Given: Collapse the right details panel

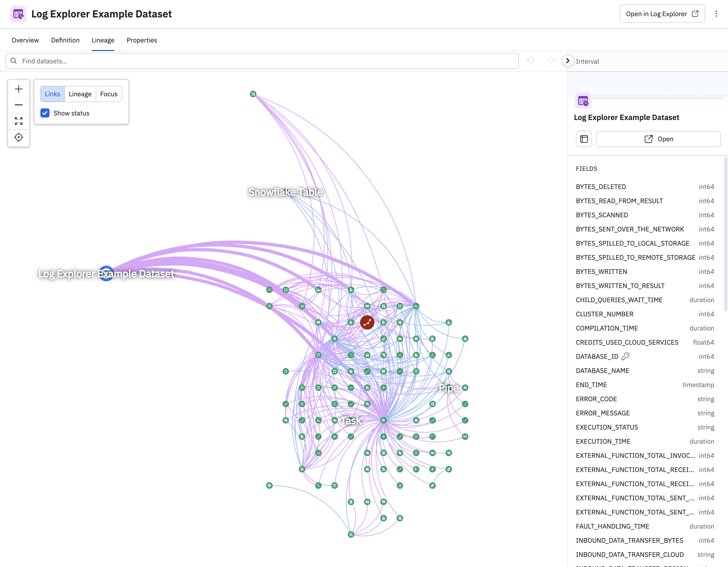Looking at the screenshot, I should [x=567, y=61].
